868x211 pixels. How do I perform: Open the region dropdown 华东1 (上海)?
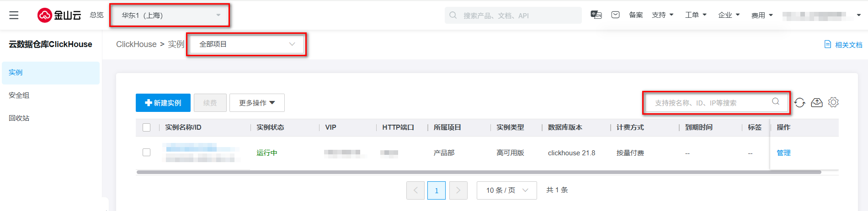click(170, 15)
